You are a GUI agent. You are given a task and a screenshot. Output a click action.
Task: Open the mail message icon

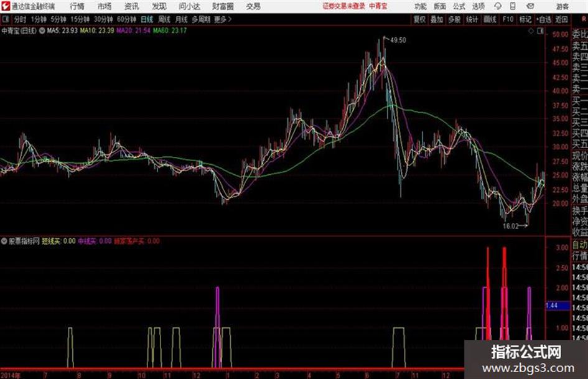pyautogui.click(x=530, y=6)
